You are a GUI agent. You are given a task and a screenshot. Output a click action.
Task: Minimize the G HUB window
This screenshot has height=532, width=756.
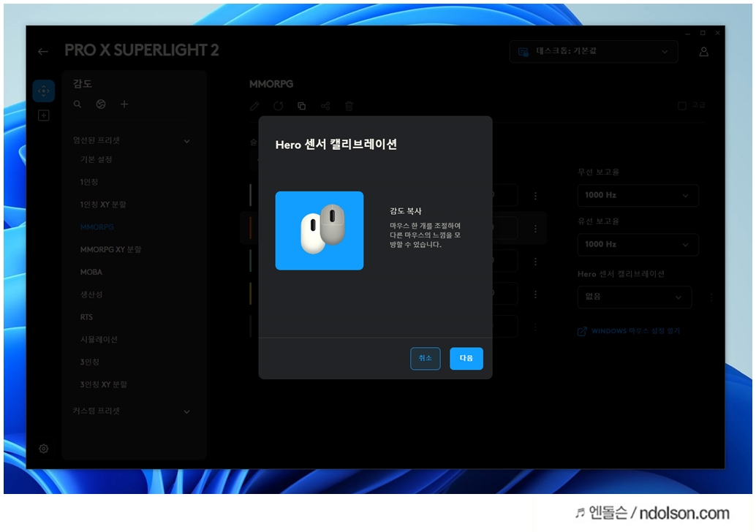coord(687,34)
